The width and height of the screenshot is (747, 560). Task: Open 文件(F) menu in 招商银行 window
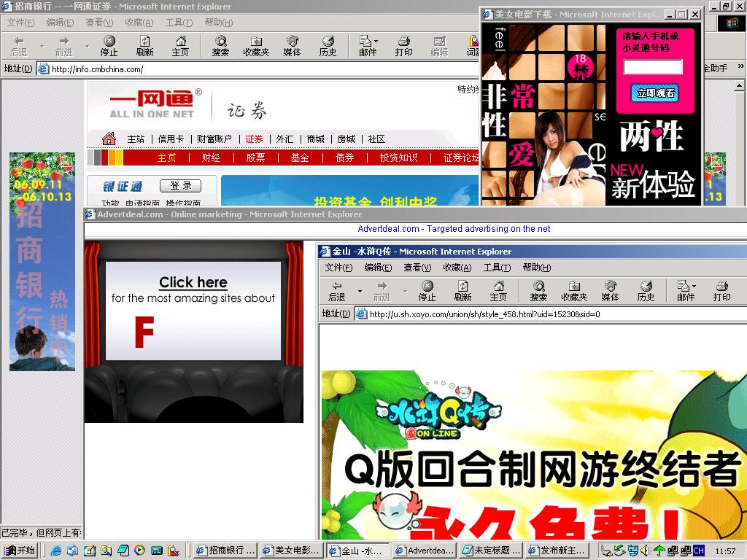20,23
